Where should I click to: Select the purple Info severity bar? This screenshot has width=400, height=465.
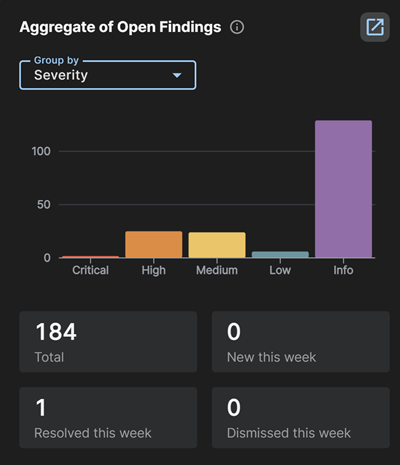(x=343, y=189)
